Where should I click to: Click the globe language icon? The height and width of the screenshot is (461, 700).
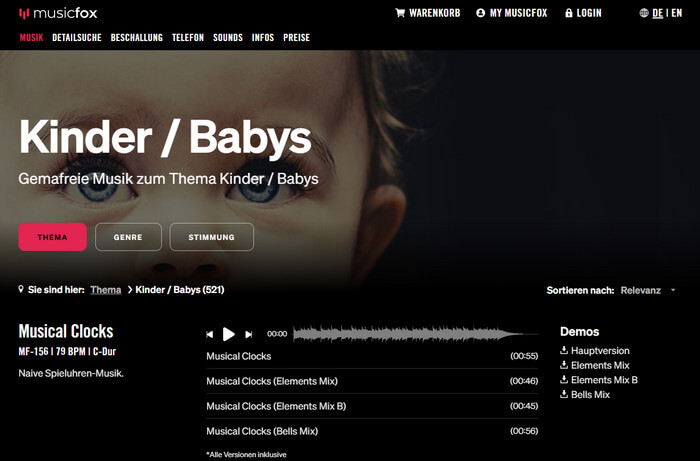click(644, 13)
